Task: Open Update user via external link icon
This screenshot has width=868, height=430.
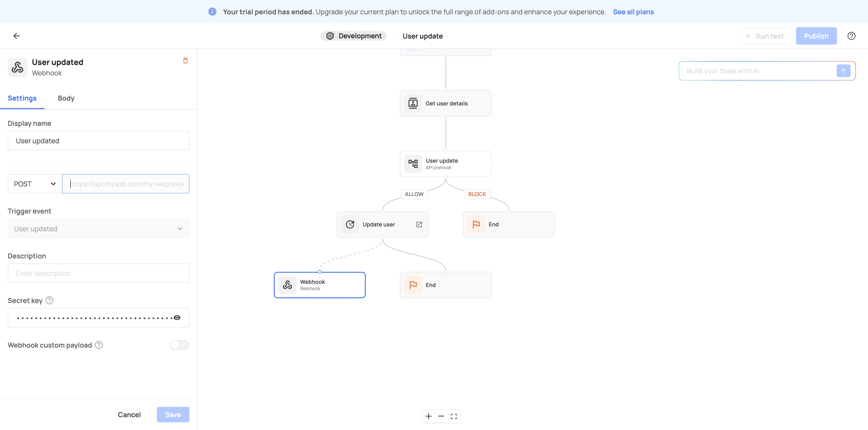Action: [419, 224]
